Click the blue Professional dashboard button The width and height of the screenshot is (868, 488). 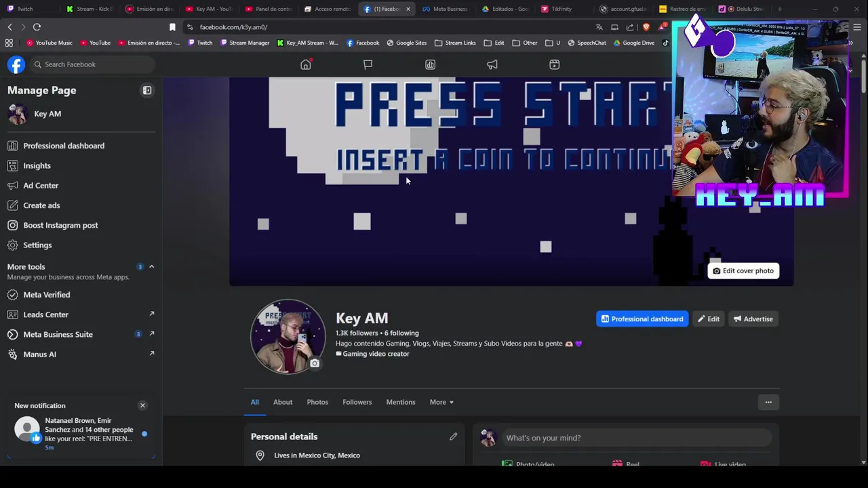pyautogui.click(x=642, y=319)
